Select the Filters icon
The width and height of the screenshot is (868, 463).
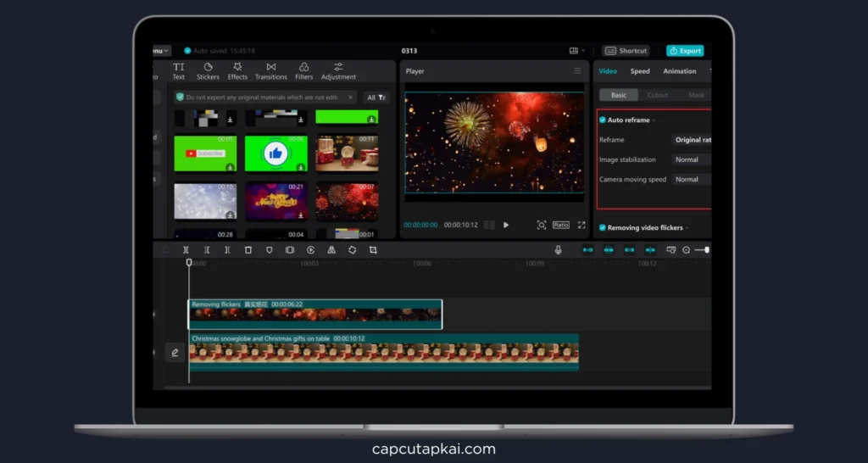point(303,71)
